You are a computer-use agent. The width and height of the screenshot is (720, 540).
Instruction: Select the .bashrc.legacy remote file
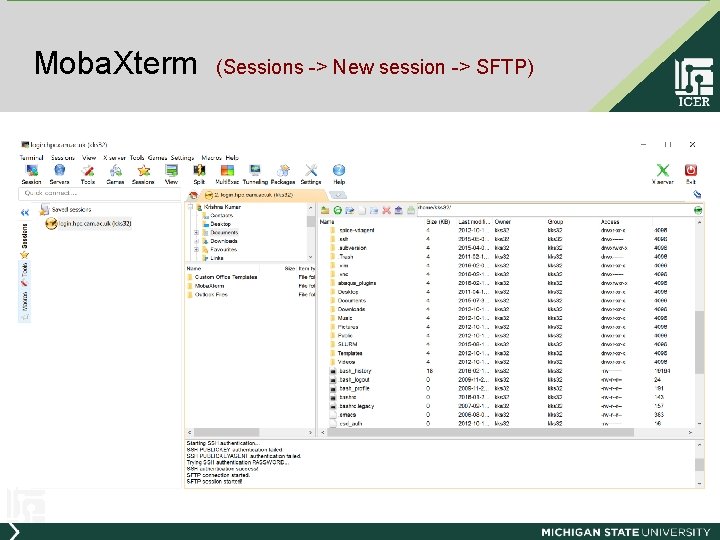[x=352, y=406]
